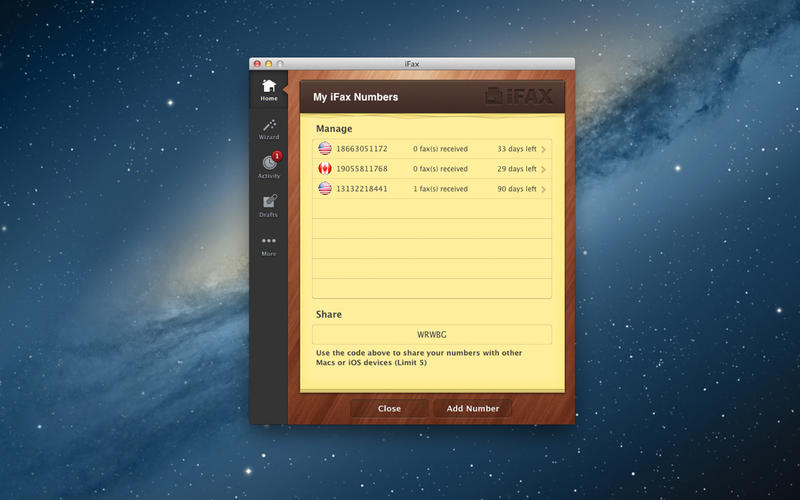Click the US flag next to 13132218441
Viewport: 800px width, 500px height.
[x=325, y=188]
